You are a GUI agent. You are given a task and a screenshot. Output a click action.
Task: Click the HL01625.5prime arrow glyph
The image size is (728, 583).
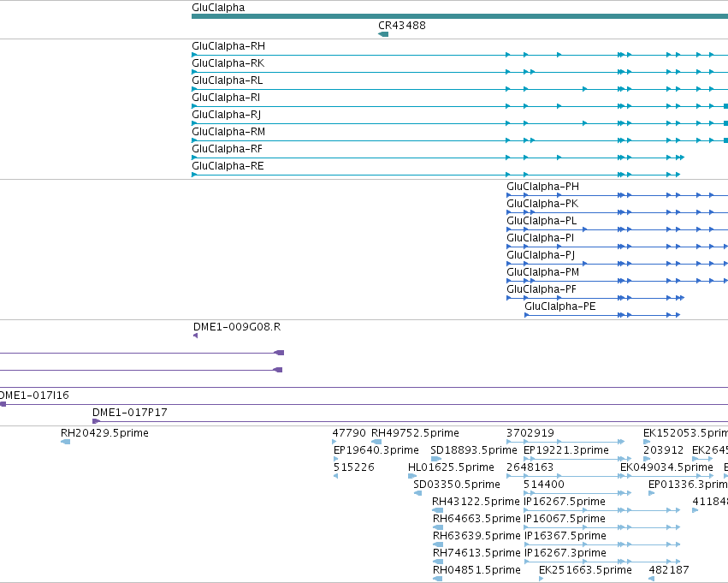pos(412,476)
